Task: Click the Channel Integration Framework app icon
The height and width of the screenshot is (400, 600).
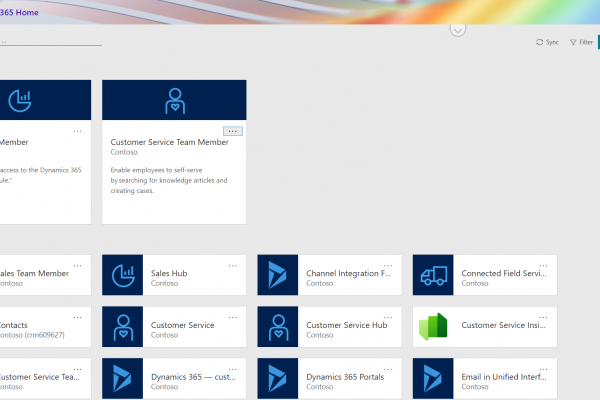Action: 278,275
